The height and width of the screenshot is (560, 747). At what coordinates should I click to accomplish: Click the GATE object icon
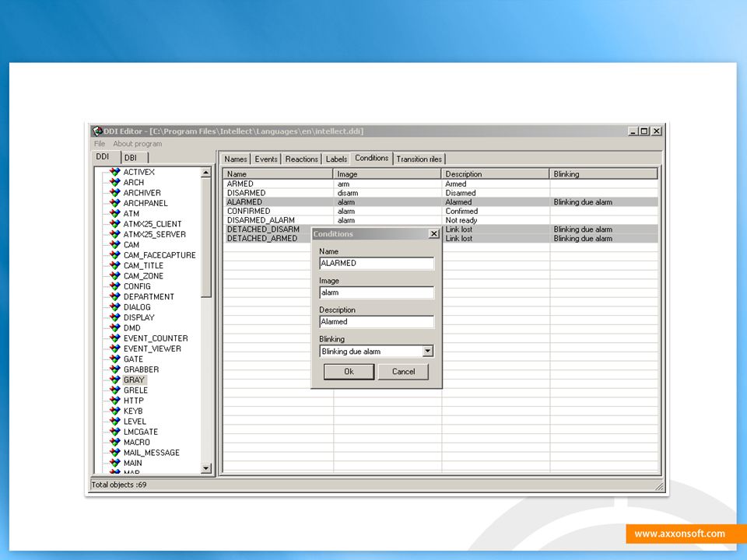pos(115,359)
